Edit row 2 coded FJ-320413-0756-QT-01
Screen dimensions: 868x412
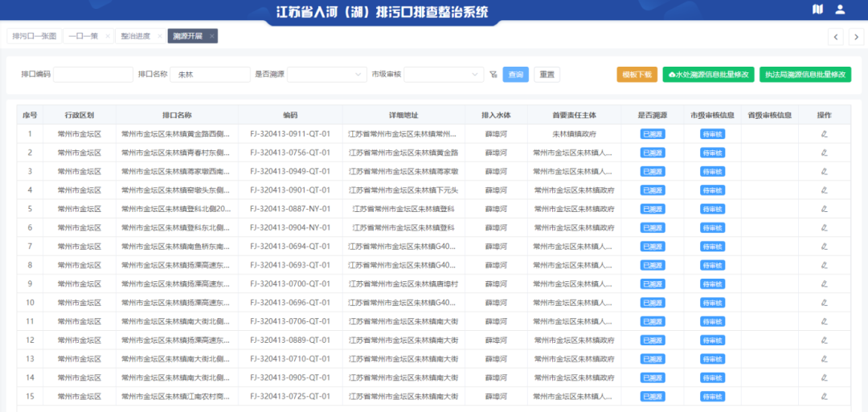[x=825, y=153]
